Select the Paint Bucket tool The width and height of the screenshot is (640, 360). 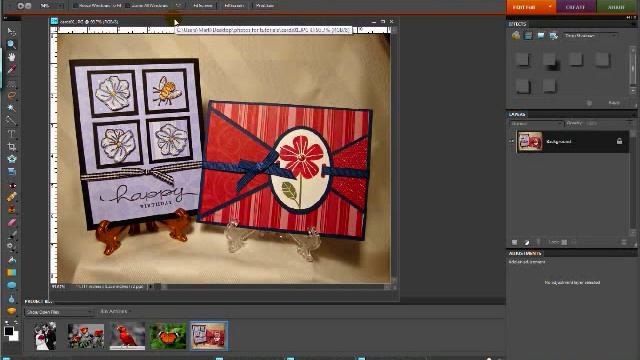(x=11, y=260)
